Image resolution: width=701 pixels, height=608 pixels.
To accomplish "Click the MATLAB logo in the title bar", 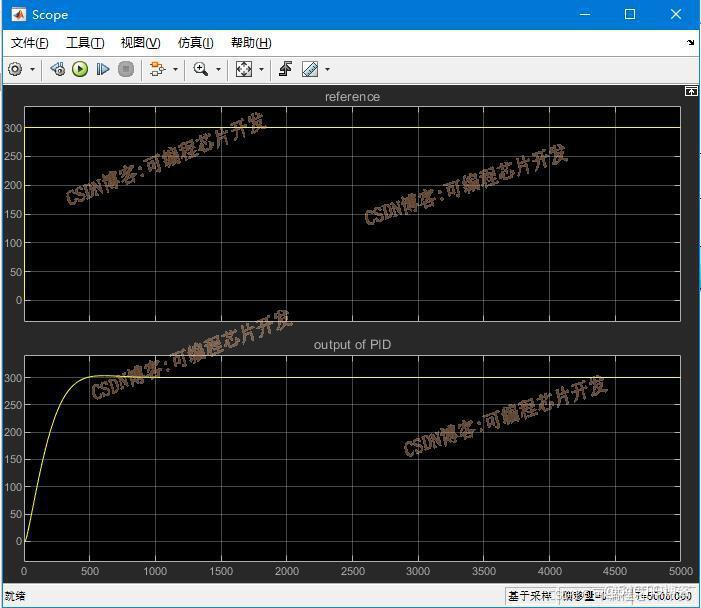I will pyautogui.click(x=19, y=14).
